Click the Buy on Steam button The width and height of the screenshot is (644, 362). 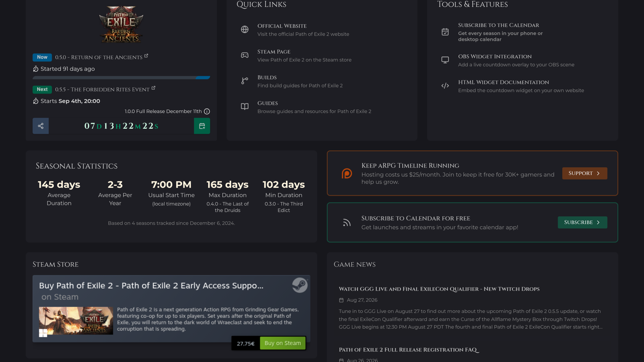(283, 343)
